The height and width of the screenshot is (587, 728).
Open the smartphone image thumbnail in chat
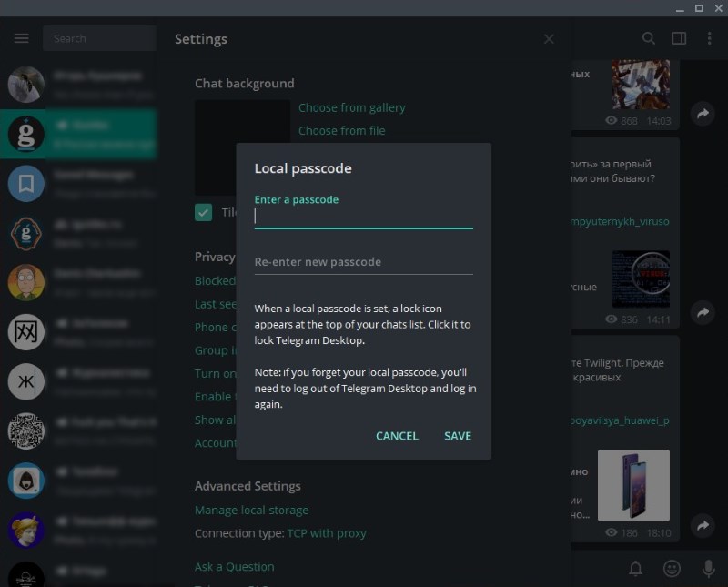(x=633, y=485)
